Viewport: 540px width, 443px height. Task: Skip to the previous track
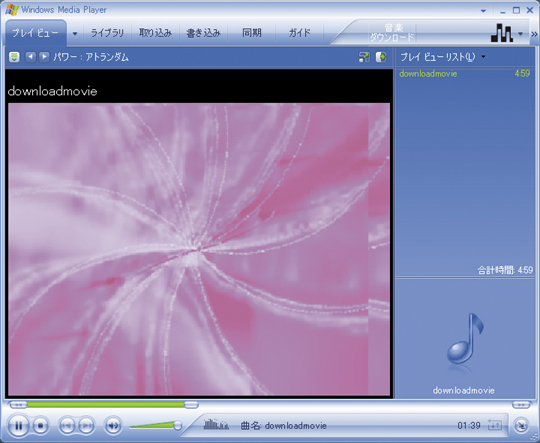click(67, 426)
